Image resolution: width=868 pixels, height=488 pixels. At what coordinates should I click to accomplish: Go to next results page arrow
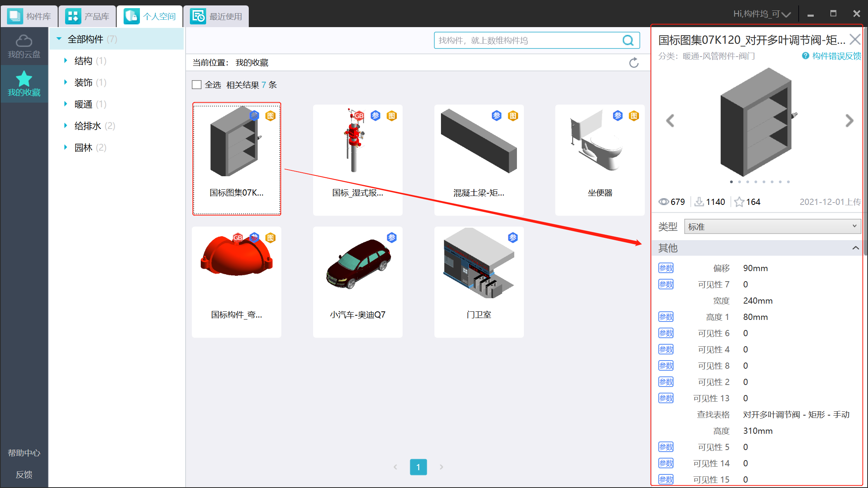(x=441, y=467)
